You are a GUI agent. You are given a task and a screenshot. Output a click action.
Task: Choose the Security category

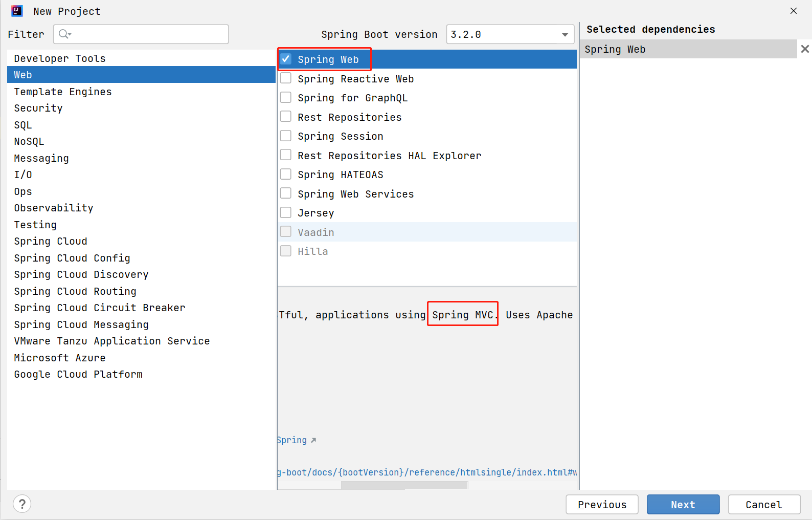[141, 108]
